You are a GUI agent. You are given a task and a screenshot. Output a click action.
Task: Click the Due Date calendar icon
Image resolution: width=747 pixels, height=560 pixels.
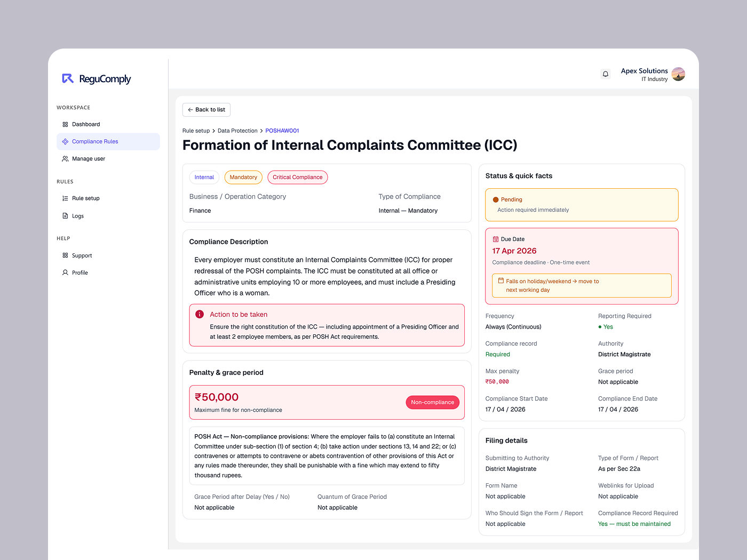(x=496, y=239)
